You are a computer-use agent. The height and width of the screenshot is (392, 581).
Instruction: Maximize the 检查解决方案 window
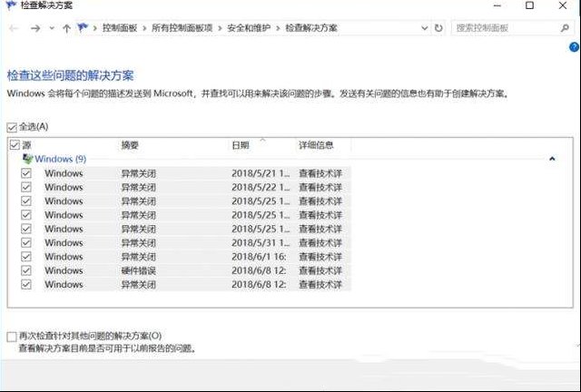(530, 5)
